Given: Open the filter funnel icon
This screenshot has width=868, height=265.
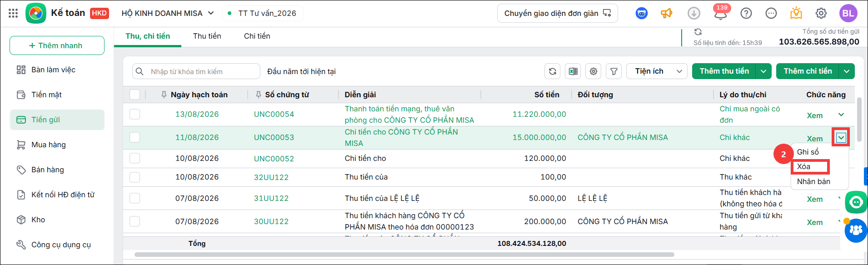Looking at the screenshot, I should click(x=614, y=71).
